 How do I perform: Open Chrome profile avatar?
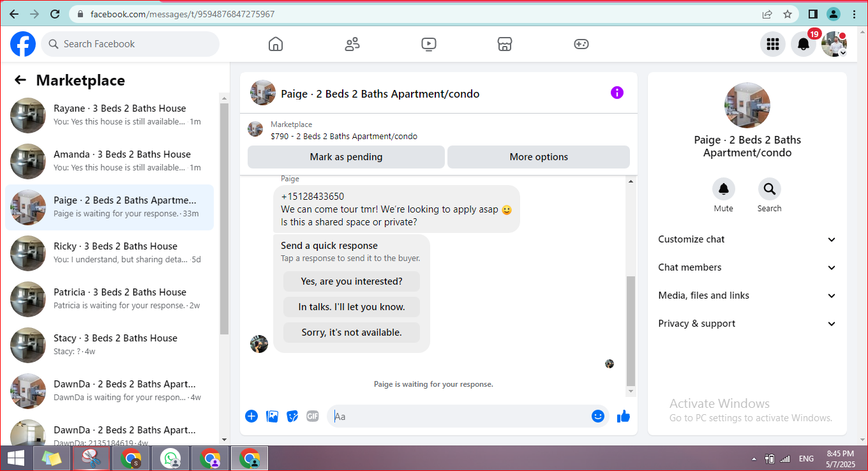click(x=834, y=13)
